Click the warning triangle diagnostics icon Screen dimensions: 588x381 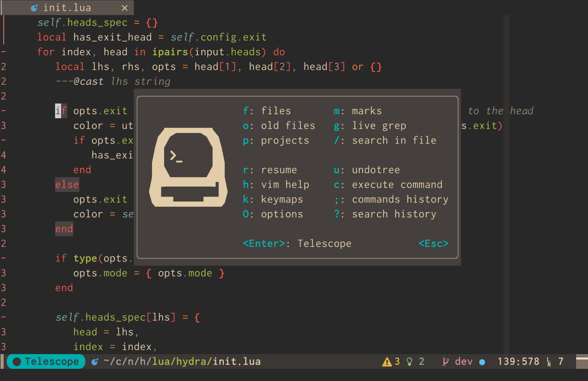[387, 362]
